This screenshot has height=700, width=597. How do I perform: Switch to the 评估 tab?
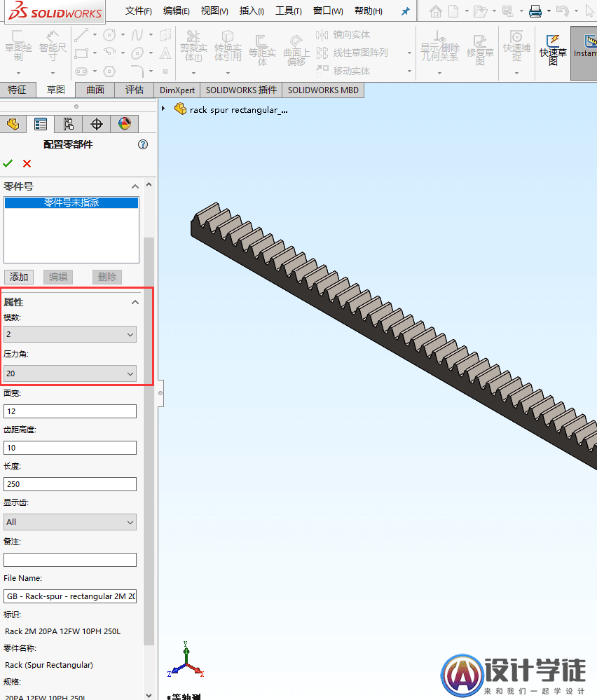(x=135, y=90)
